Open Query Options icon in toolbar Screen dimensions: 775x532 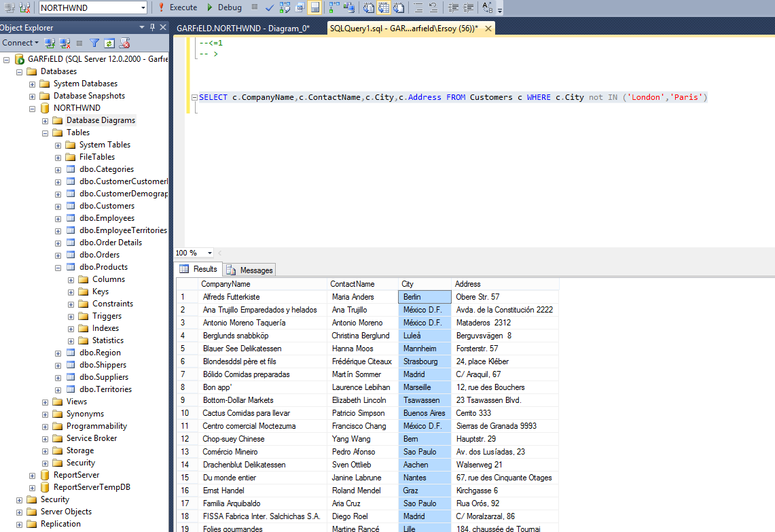[x=300, y=7]
